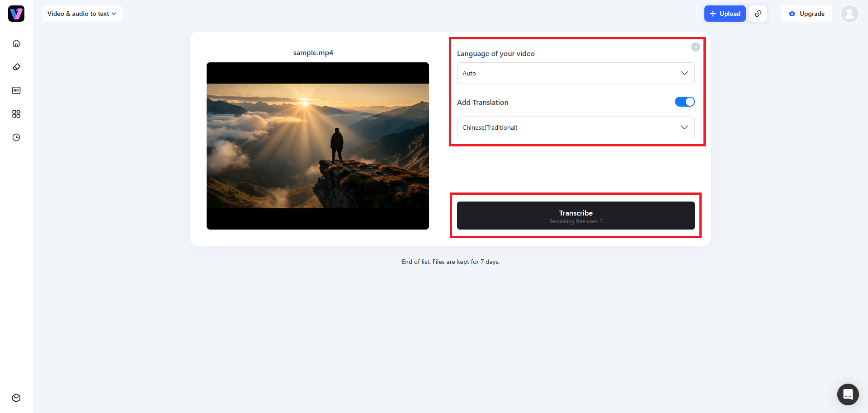Close the sample.mp4 card with X

pyautogui.click(x=696, y=47)
